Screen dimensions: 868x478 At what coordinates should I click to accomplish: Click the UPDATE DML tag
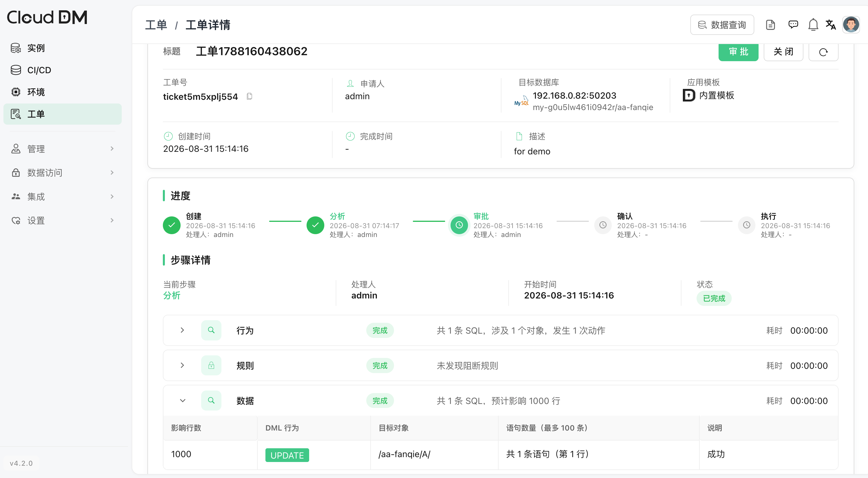(287, 455)
